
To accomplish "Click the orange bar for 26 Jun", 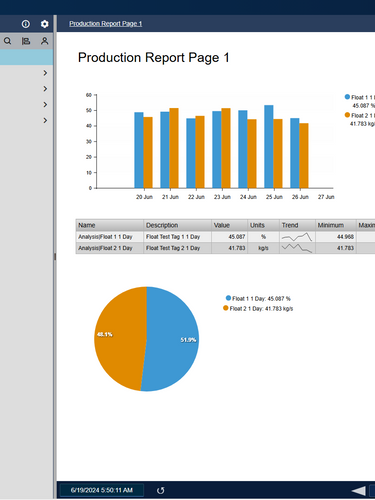I will coord(304,156).
